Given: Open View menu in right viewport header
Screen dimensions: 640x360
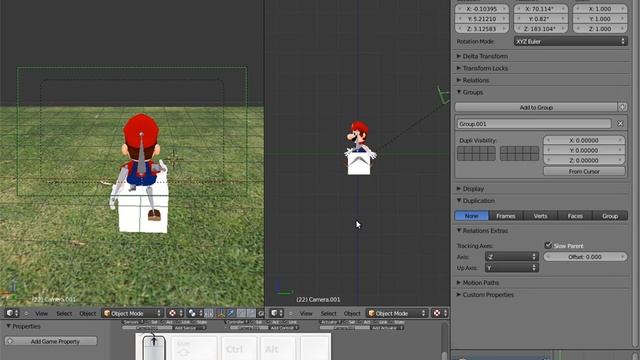Looking at the screenshot, I should coord(306,313).
